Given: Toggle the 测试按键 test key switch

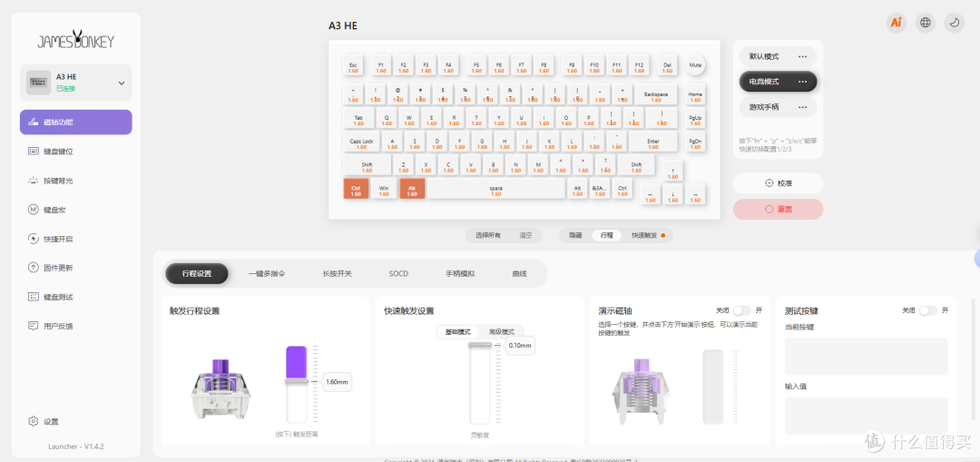Looking at the screenshot, I should pyautogui.click(x=928, y=310).
